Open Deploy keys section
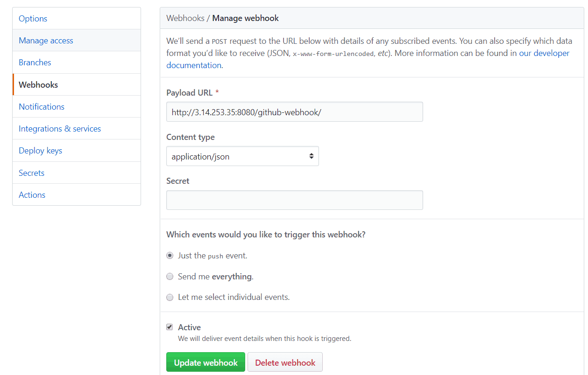 (x=40, y=151)
